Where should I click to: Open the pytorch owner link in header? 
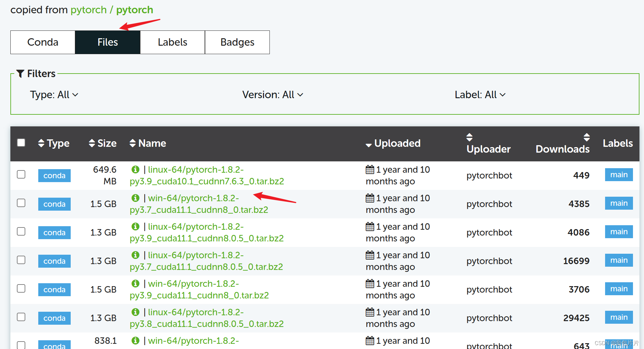[89, 10]
